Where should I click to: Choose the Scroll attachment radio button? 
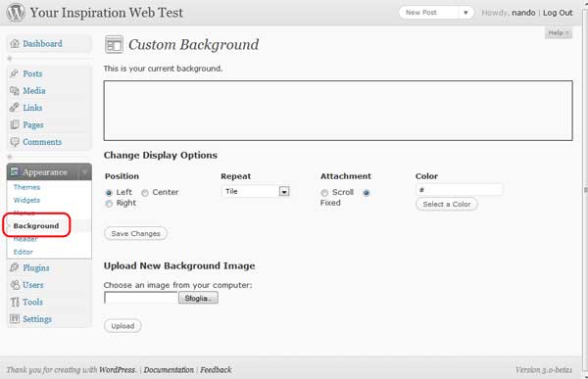(x=324, y=193)
